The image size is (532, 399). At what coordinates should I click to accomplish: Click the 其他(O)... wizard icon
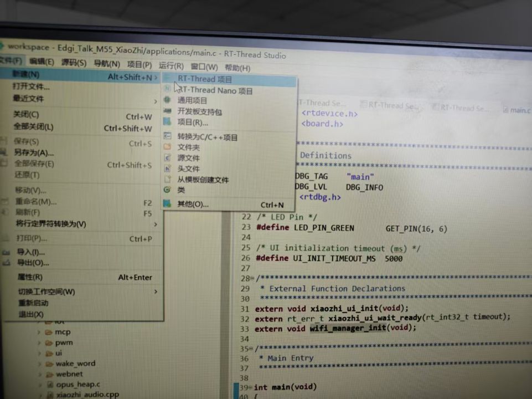pyautogui.click(x=167, y=203)
